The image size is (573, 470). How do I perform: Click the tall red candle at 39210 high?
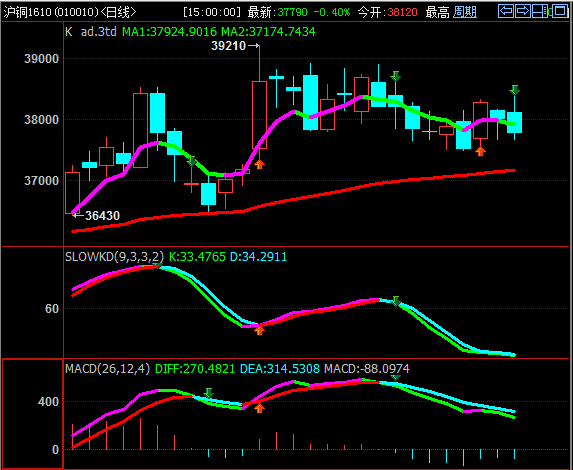coord(259,115)
